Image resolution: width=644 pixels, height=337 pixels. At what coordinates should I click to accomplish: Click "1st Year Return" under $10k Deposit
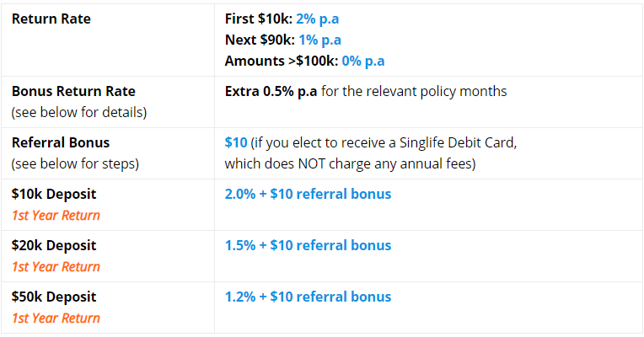point(56,215)
